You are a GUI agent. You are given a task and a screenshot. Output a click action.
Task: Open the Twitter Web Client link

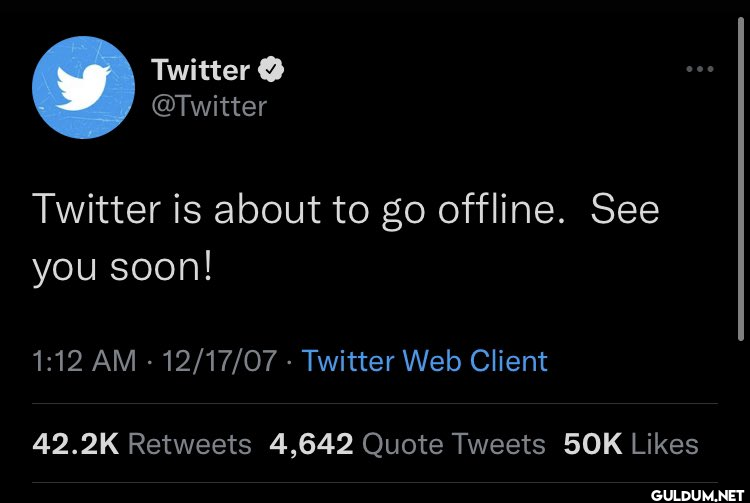[x=424, y=361]
